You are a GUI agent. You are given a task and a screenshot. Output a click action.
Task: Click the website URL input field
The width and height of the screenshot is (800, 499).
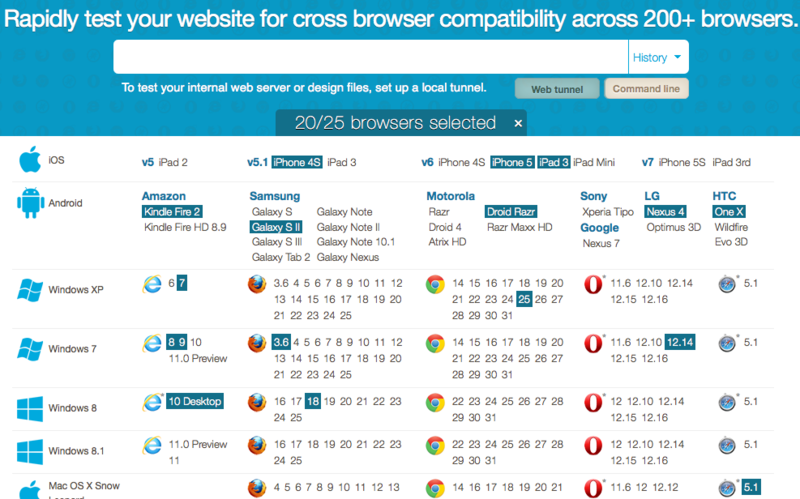coord(371,57)
